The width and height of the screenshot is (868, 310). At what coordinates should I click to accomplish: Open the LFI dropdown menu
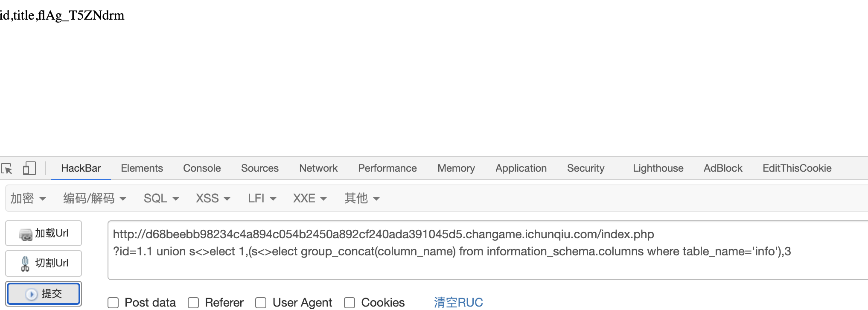[262, 199]
